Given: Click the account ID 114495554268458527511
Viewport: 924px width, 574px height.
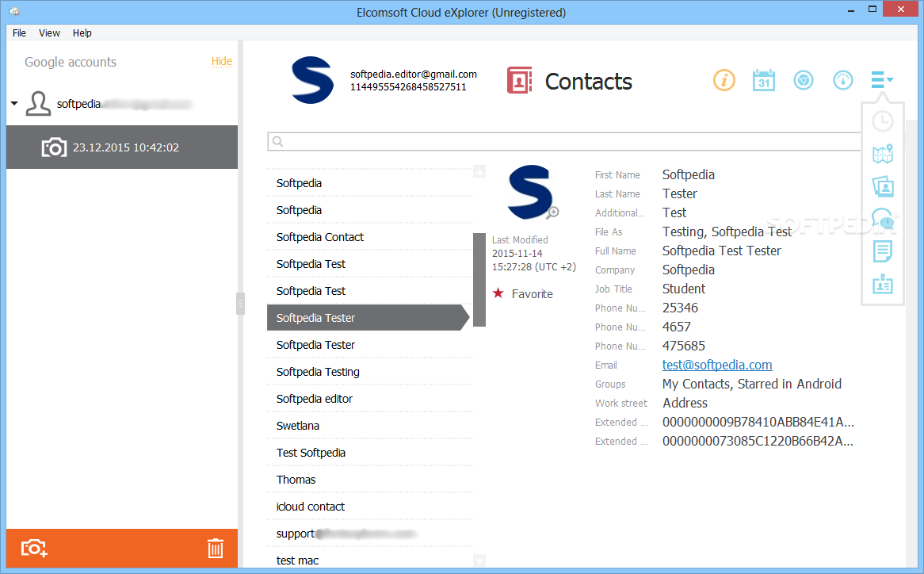Looking at the screenshot, I should tap(408, 87).
